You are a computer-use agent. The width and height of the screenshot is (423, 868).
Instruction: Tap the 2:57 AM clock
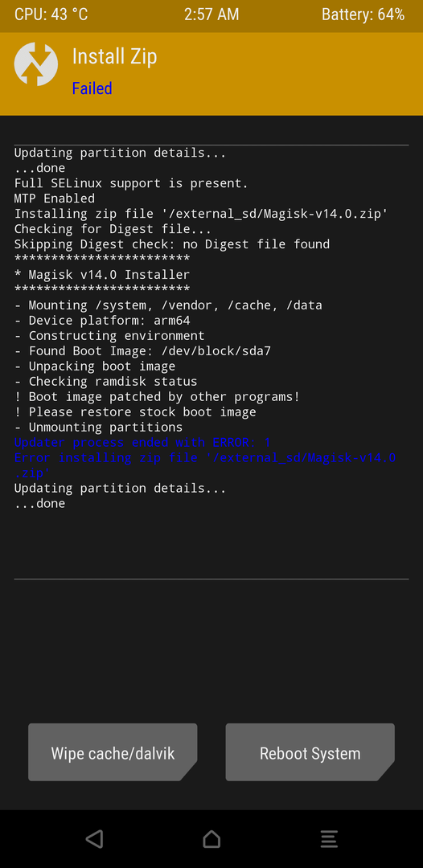click(211, 14)
